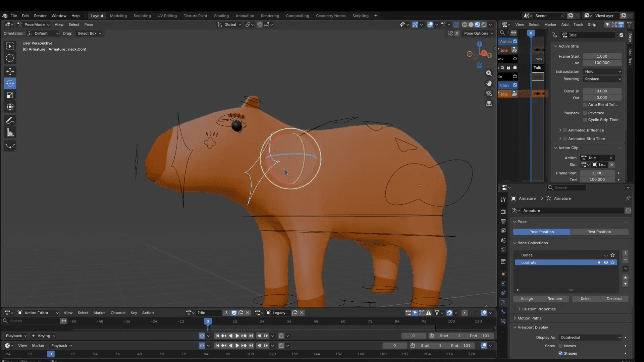Click the Assign bone collection button
Image resolution: width=644 pixels, height=362 pixels.
click(527, 299)
